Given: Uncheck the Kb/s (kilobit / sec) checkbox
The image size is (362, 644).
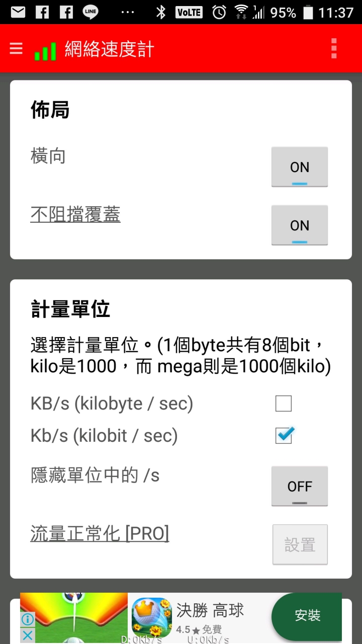Looking at the screenshot, I should (284, 435).
